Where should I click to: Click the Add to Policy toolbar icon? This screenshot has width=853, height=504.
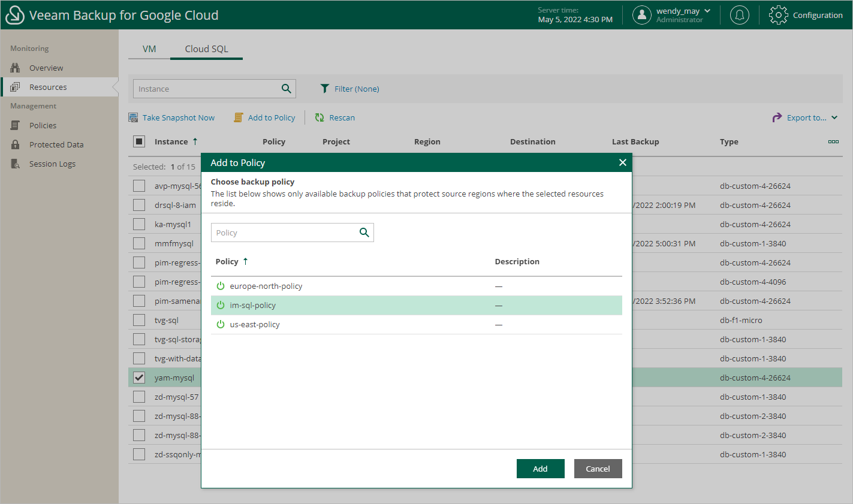click(x=239, y=117)
